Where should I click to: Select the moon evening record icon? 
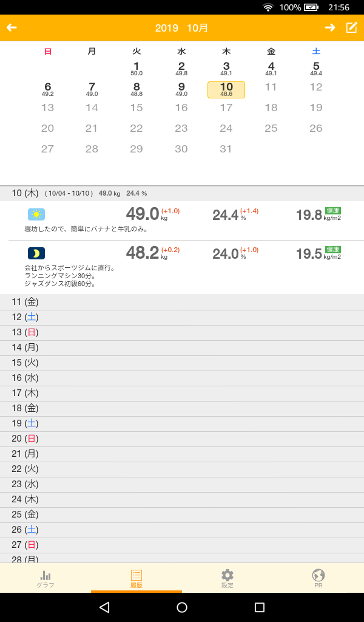click(x=36, y=253)
